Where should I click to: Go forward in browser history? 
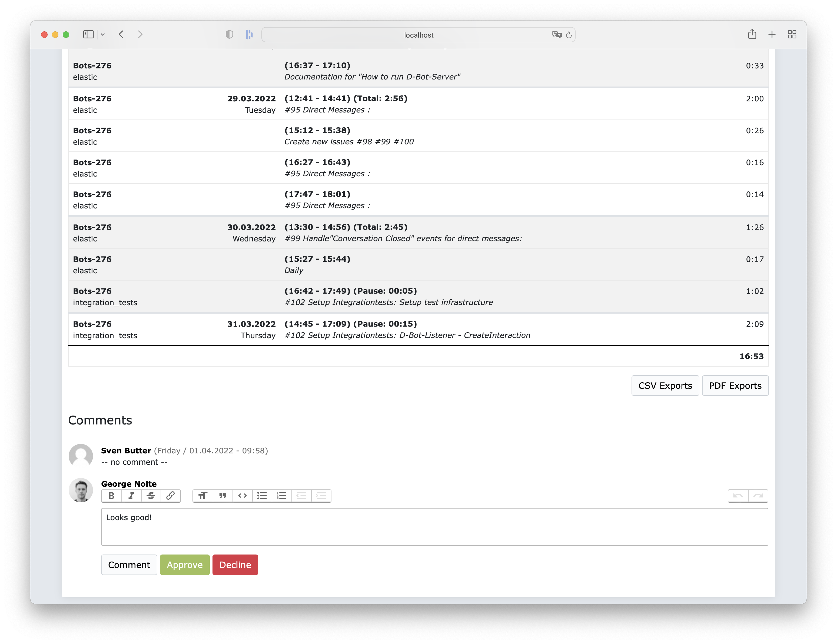140,35
